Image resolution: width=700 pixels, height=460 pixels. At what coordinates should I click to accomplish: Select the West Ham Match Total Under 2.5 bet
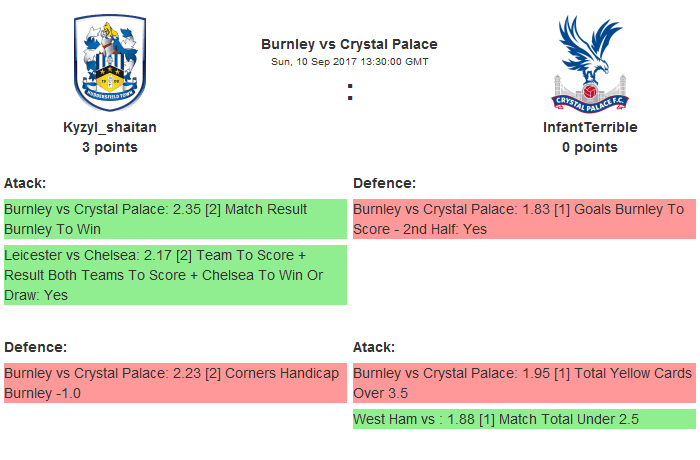(523, 419)
